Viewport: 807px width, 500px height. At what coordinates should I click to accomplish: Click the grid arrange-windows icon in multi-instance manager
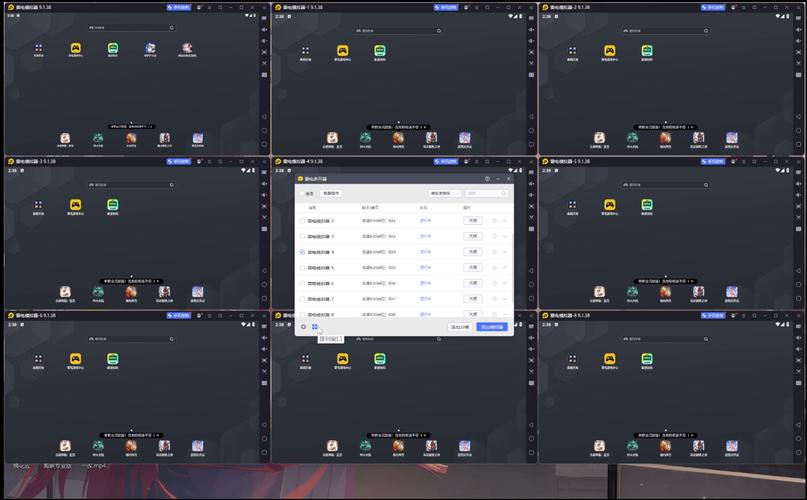(315, 326)
